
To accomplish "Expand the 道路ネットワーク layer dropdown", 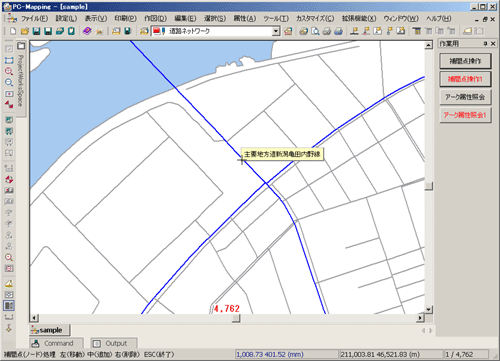I will point(276,31).
